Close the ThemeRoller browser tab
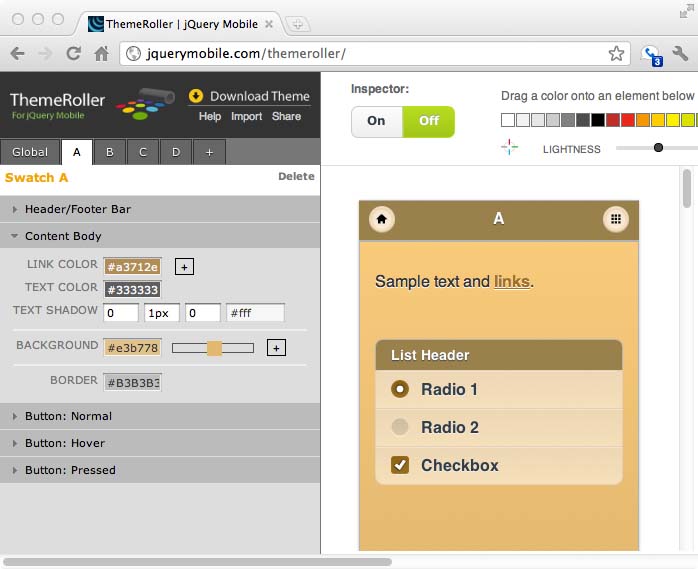The height and width of the screenshot is (569, 698). click(269, 24)
